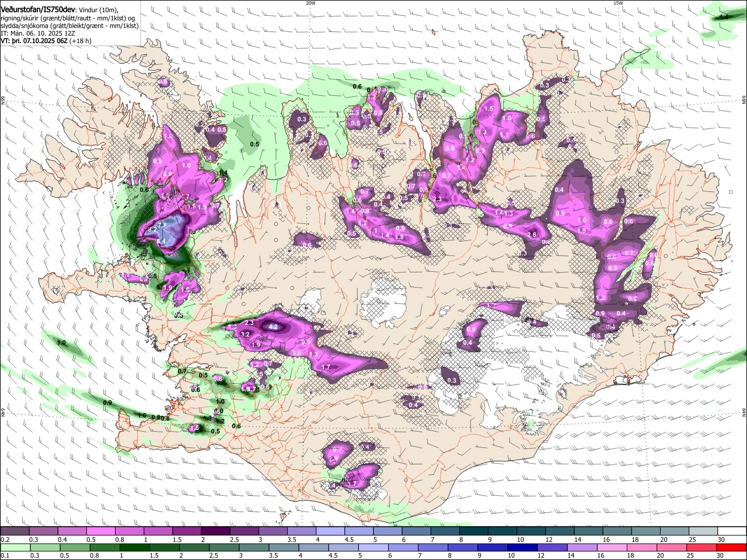Pick the navy blue lower legend swatch between 10 and 12
The image size is (747, 560).
coord(523,548)
